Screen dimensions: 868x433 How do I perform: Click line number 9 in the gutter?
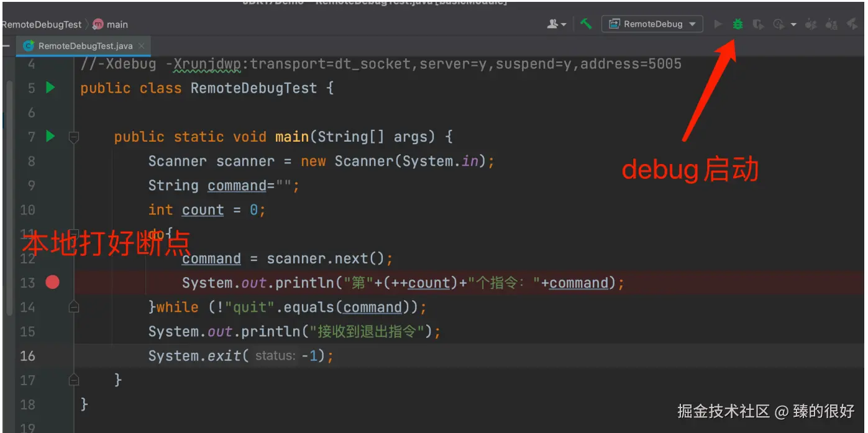(x=32, y=185)
